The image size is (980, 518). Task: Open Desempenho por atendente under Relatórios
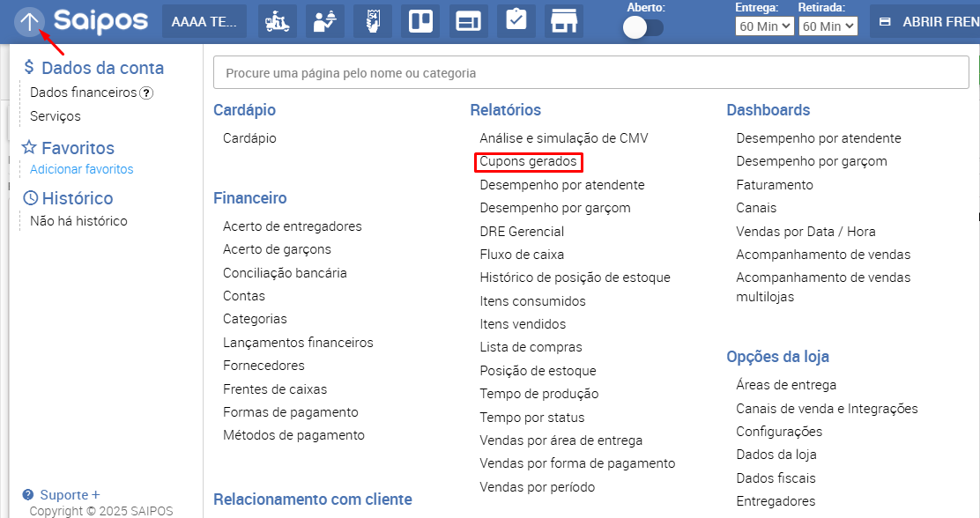point(562,185)
